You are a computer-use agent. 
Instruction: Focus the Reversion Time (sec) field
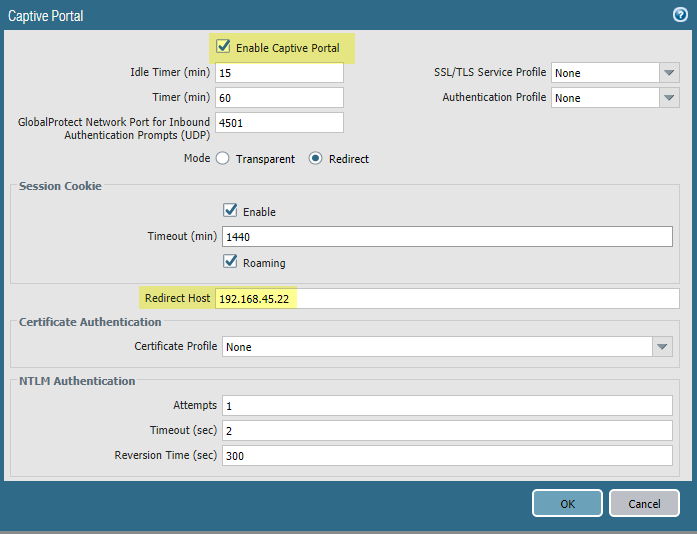pyautogui.click(x=446, y=456)
